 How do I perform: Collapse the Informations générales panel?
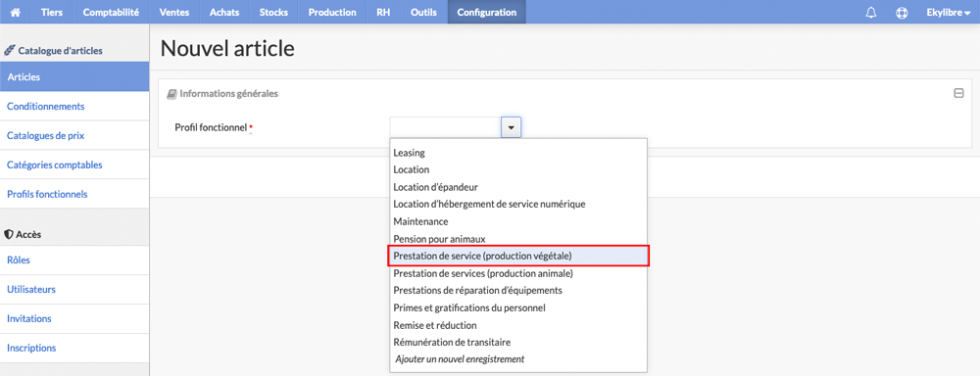pos(958,94)
